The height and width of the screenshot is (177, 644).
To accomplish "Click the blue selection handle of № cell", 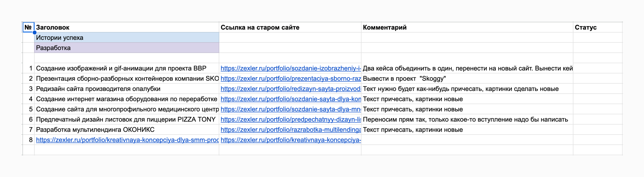I will (35, 33).
